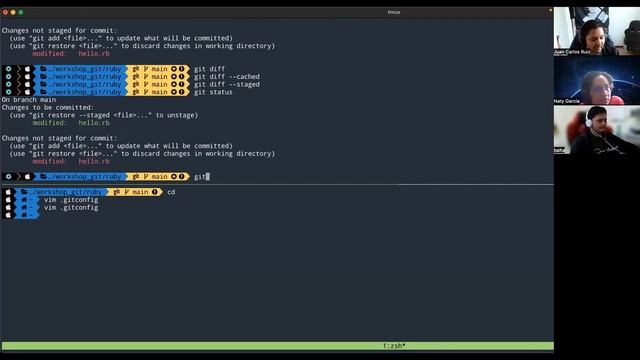Click the warning badge in the cd row's main segment
The height and width of the screenshot is (360, 640).
pos(155,192)
